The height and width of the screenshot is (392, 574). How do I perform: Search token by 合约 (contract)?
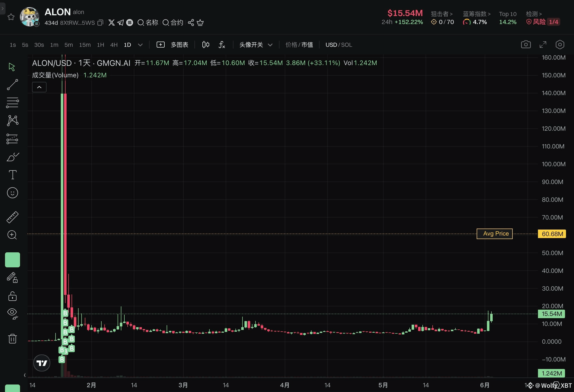pos(173,23)
